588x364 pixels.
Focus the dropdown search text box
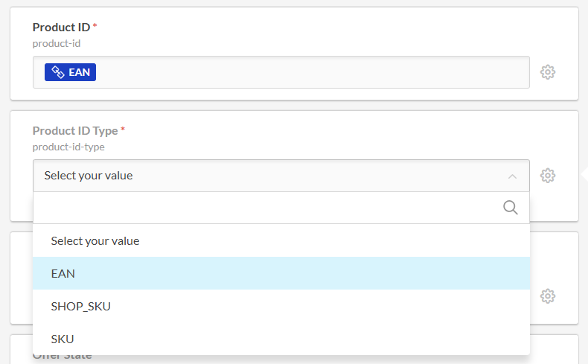coord(268,208)
